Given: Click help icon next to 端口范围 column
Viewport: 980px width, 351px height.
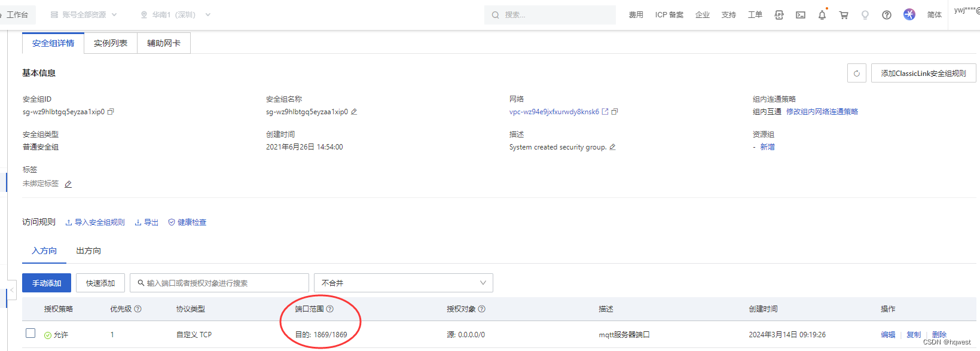Looking at the screenshot, I should [x=330, y=309].
